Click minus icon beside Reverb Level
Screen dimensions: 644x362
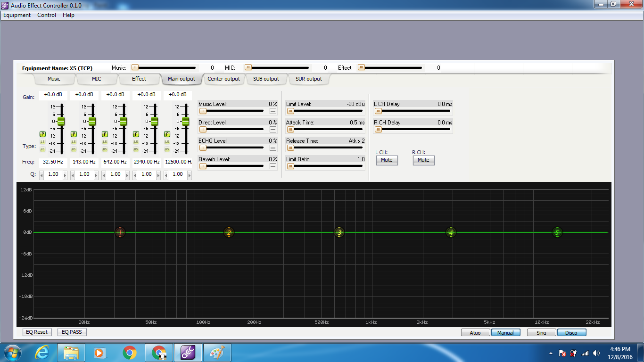pyautogui.click(x=273, y=166)
